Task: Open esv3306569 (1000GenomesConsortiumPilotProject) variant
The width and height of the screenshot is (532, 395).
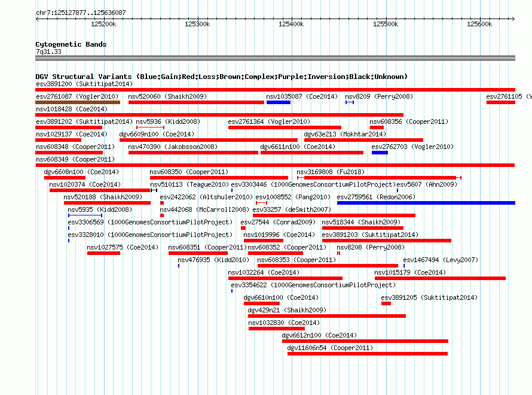Action: 150,222
